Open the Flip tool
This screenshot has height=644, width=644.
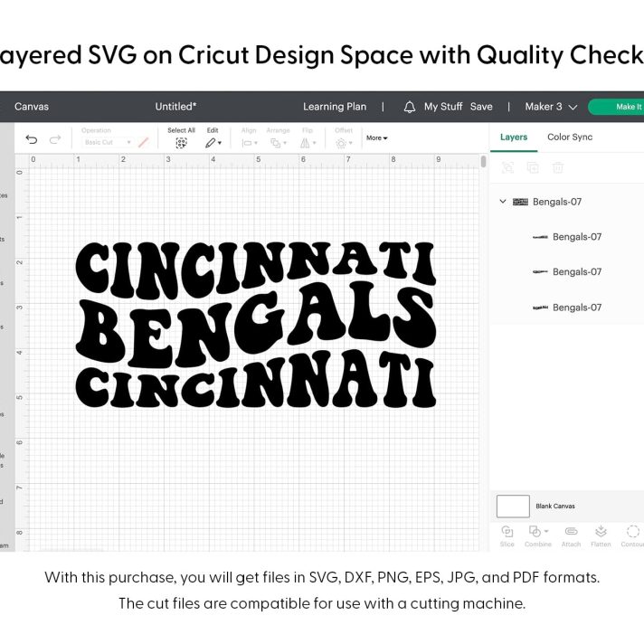(308, 143)
